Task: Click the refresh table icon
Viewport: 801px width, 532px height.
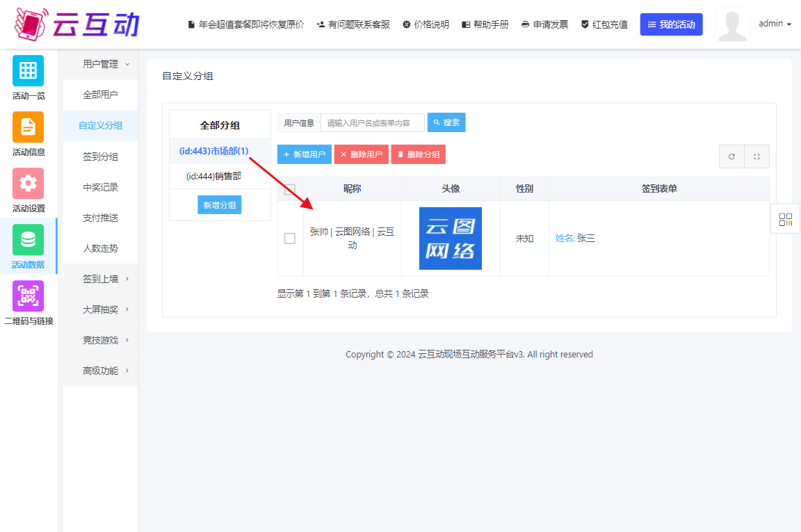Action: pyautogui.click(x=731, y=156)
